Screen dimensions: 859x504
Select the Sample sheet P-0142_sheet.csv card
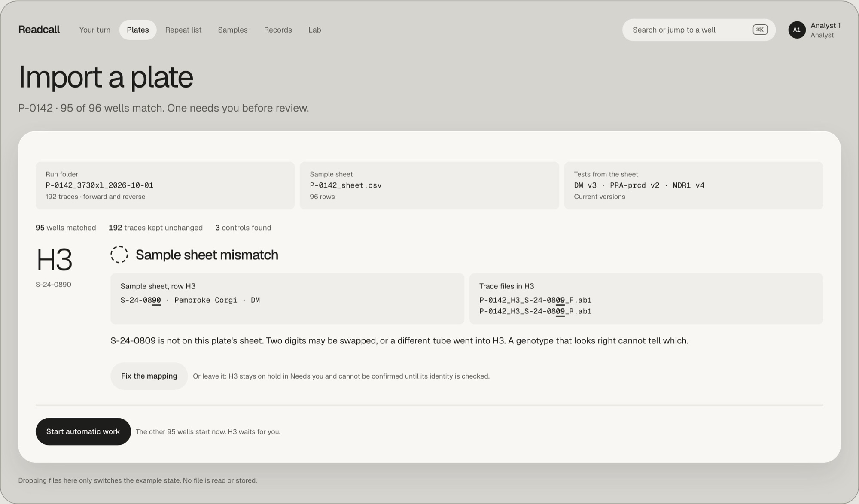pos(429,185)
